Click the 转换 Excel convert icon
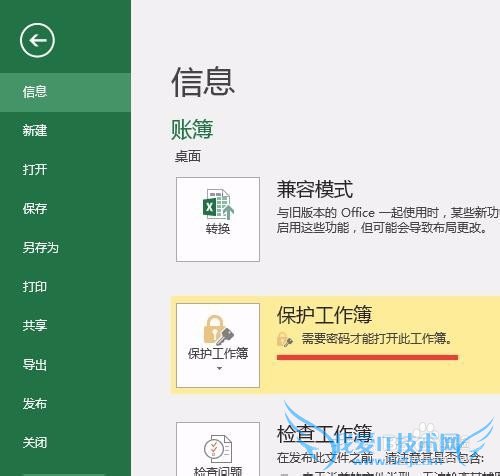 point(218,204)
